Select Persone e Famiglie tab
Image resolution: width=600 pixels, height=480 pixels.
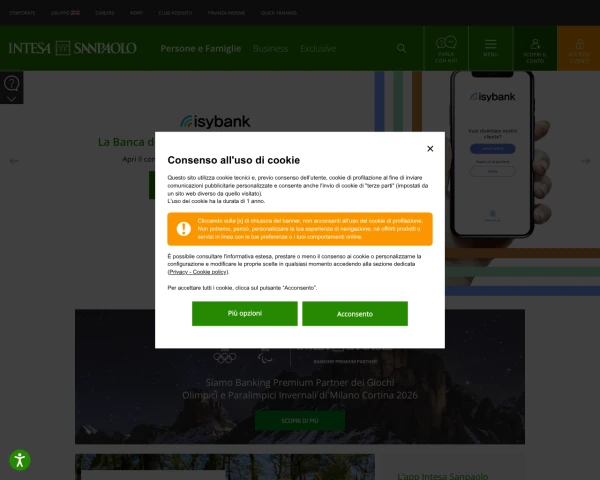pos(201,49)
